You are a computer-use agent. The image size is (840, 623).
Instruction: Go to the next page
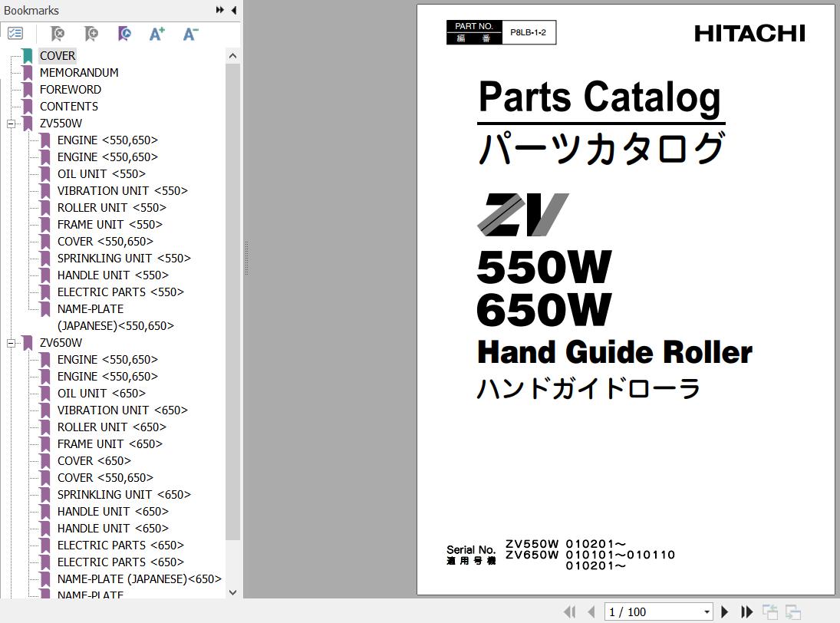[725, 611]
